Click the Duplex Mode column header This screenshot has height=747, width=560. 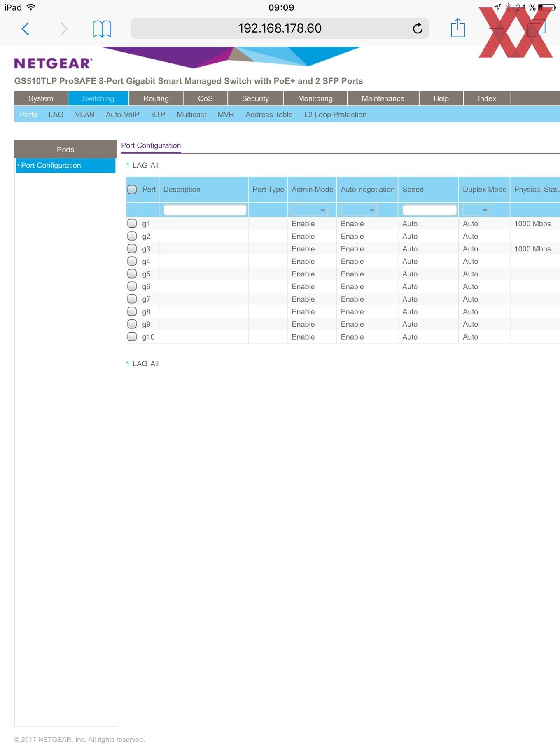[x=484, y=190]
